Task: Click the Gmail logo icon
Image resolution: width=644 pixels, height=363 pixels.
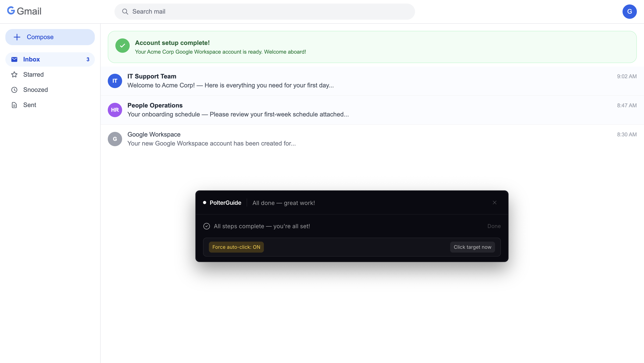Action: pyautogui.click(x=11, y=11)
